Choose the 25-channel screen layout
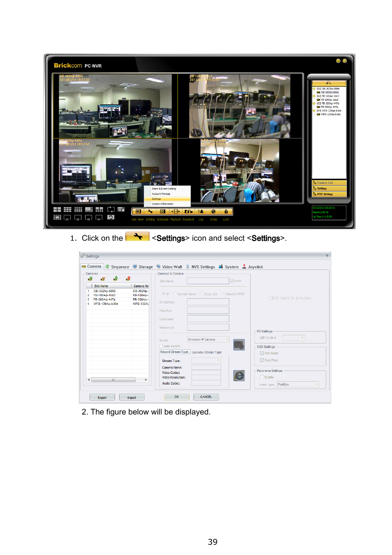 point(67,218)
